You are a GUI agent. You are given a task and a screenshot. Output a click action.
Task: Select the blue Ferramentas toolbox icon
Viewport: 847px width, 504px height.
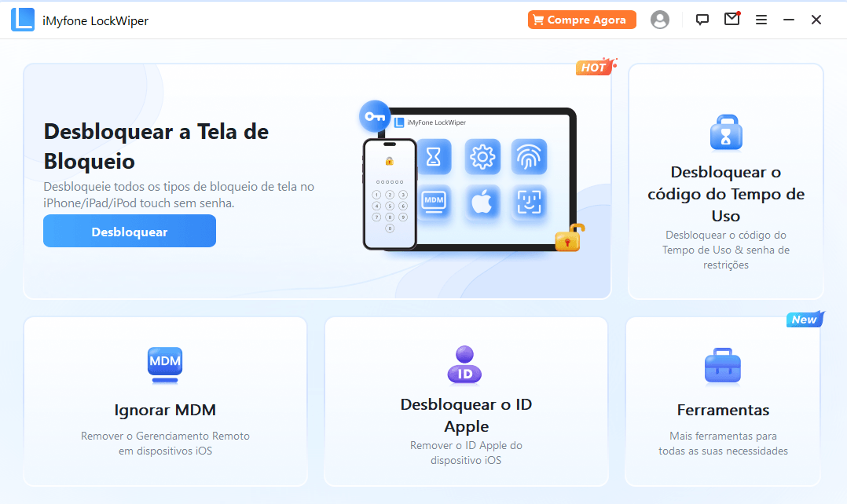click(x=723, y=367)
